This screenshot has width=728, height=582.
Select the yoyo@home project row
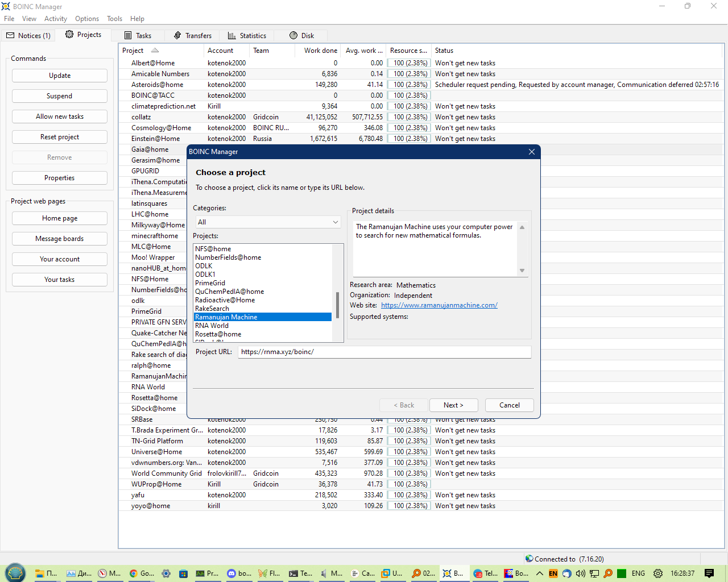coord(421,506)
